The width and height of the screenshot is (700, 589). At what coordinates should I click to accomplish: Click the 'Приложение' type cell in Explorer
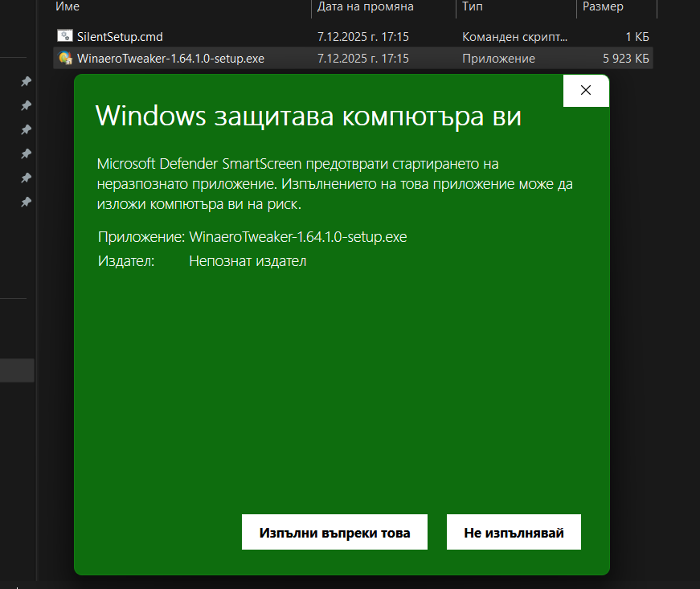[x=498, y=59]
